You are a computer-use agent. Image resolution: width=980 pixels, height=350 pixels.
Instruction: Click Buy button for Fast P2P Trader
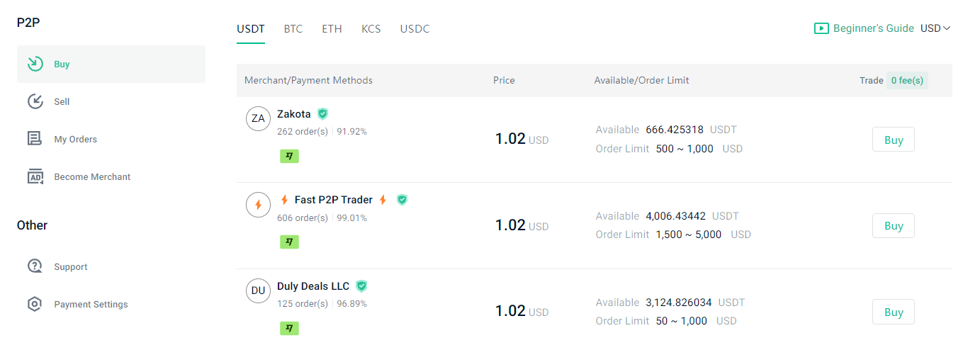coord(894,226)
